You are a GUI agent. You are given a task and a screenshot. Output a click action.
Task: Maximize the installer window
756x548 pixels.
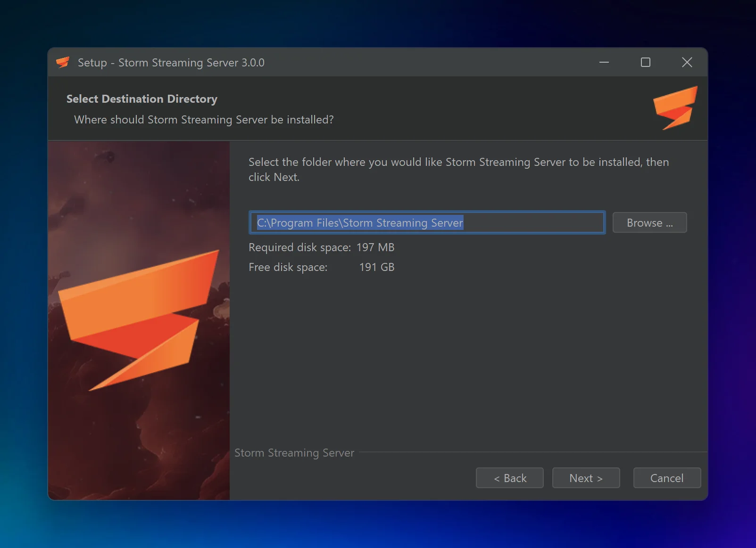[646, 62]
